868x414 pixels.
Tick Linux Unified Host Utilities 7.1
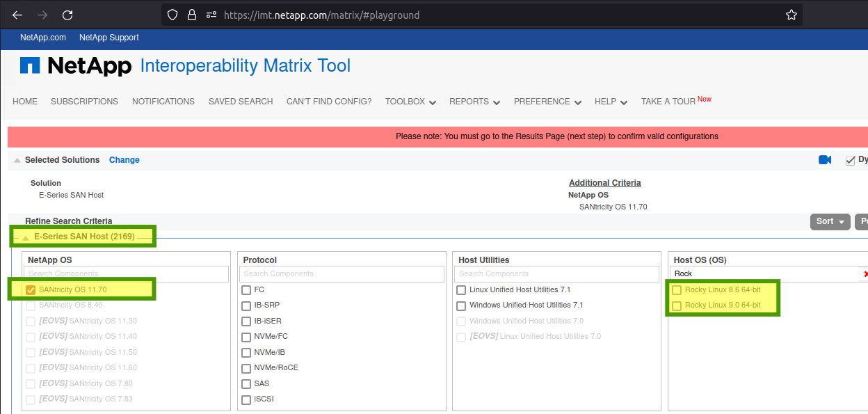pyautogui.click(x=461, y=289)
